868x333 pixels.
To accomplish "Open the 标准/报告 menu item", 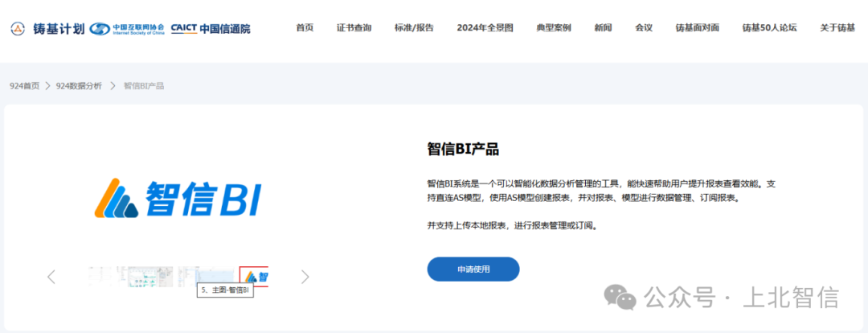I will [414, 27].
